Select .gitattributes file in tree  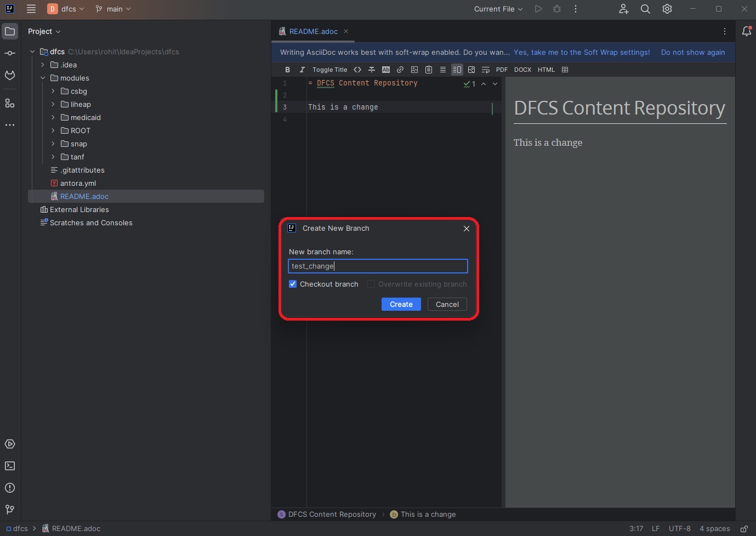[x=146, y=170]
